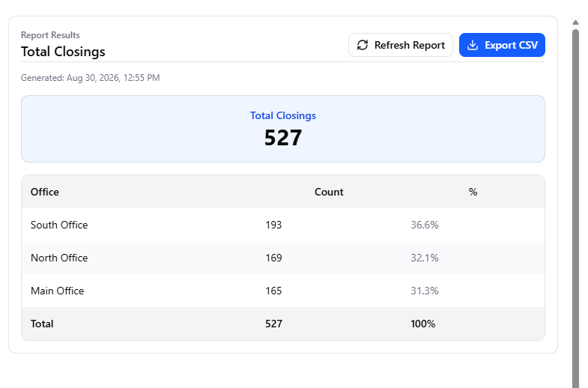588x388 pixels.
Task: Click the 100% total percentage
Action: pos(423,324)
